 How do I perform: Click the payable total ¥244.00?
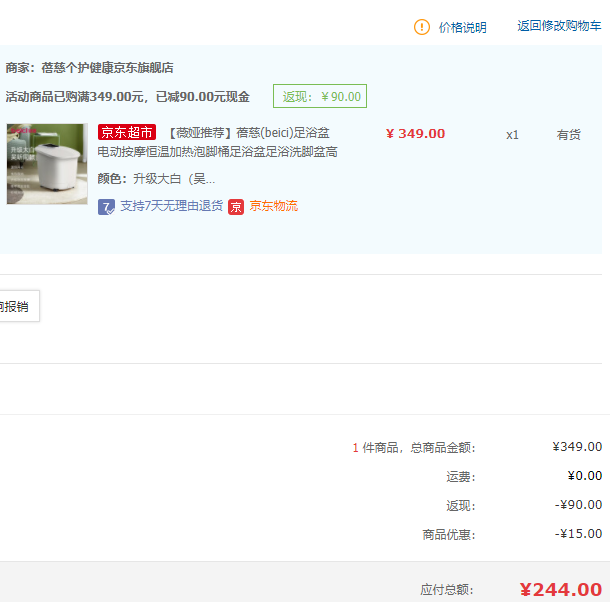tap(561, 590)
